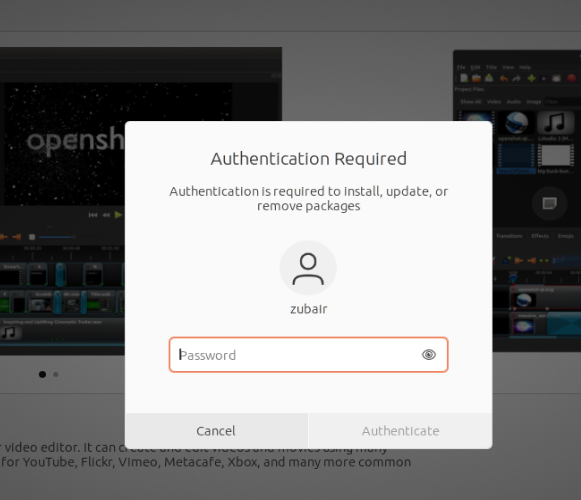Click the jump-to-start icon in preview

click(93, 215)
